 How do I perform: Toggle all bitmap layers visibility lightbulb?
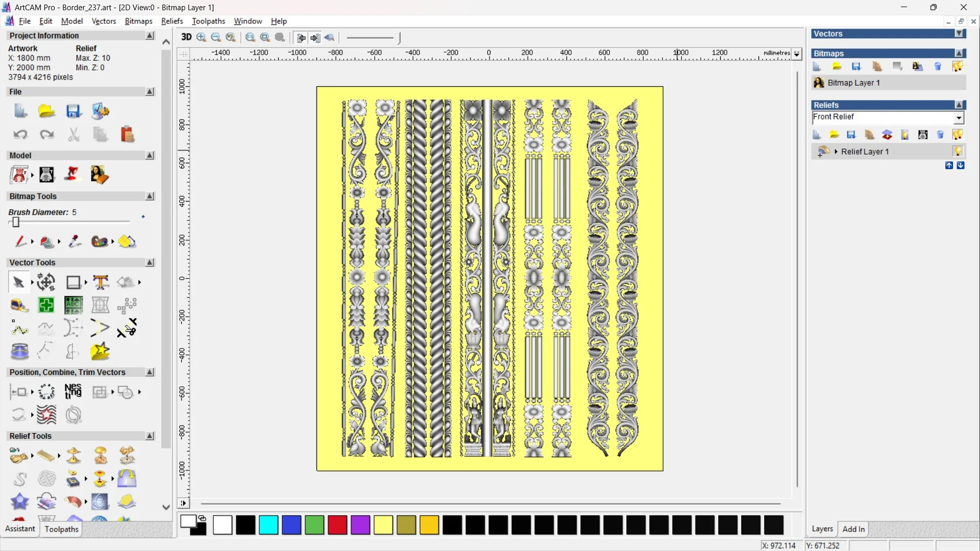(x=958, y=67)
